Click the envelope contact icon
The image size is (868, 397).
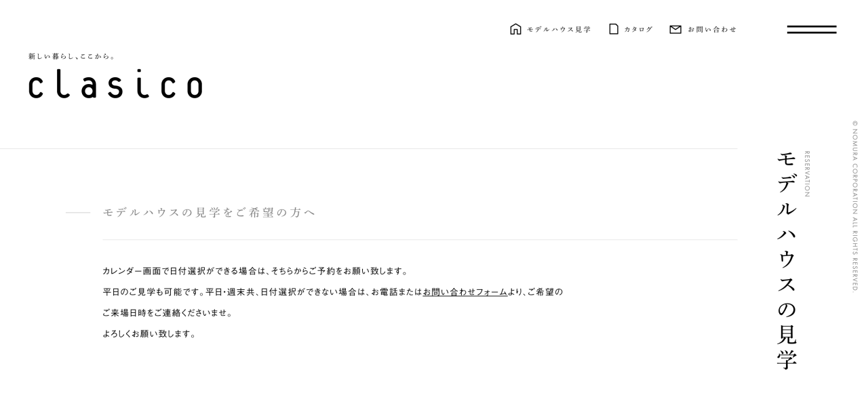click(x=675, y=29)
